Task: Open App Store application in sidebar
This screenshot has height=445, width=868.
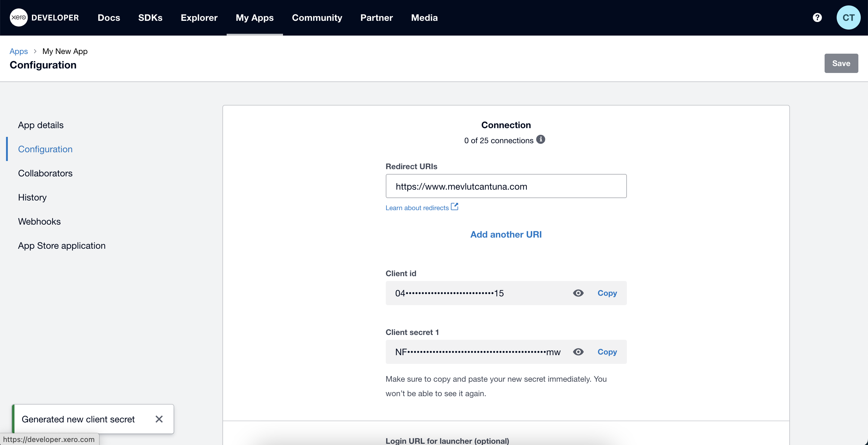Action: click(62, 245)
